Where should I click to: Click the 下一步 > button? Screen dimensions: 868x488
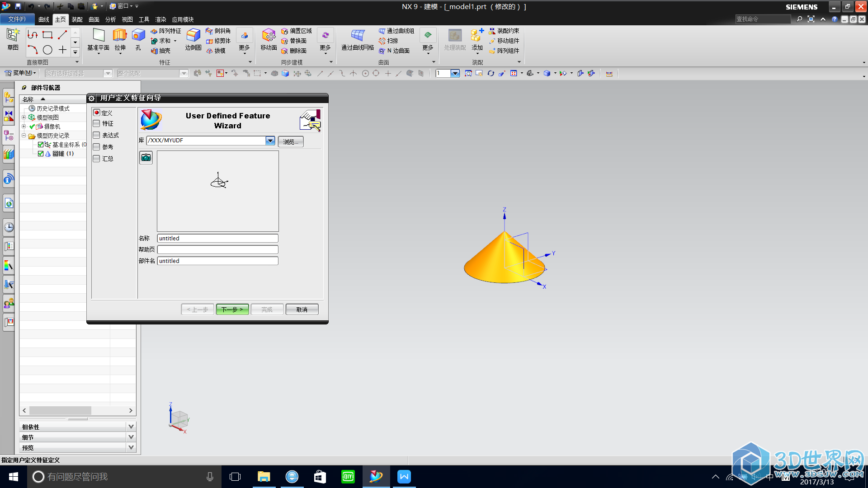click(232, 310)
